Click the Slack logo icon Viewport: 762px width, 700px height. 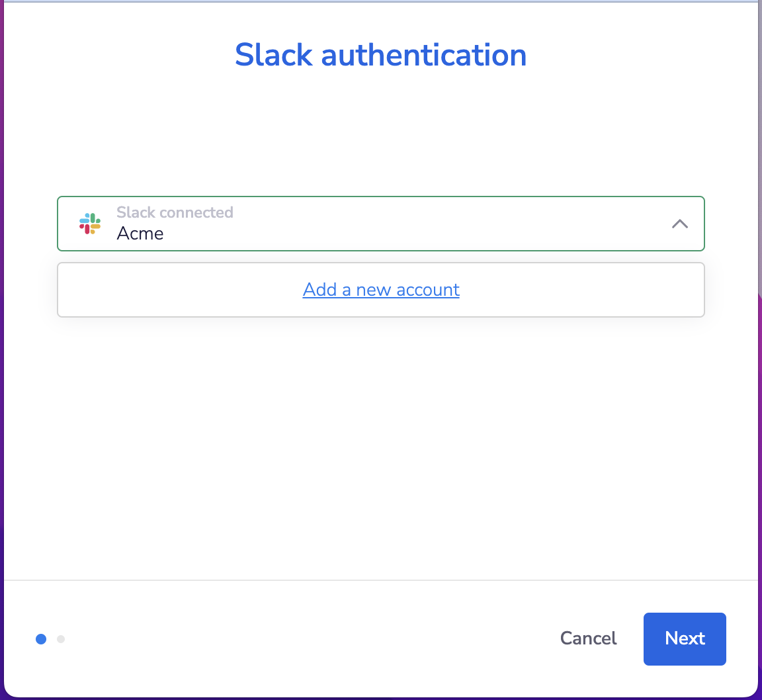point(90,224)
